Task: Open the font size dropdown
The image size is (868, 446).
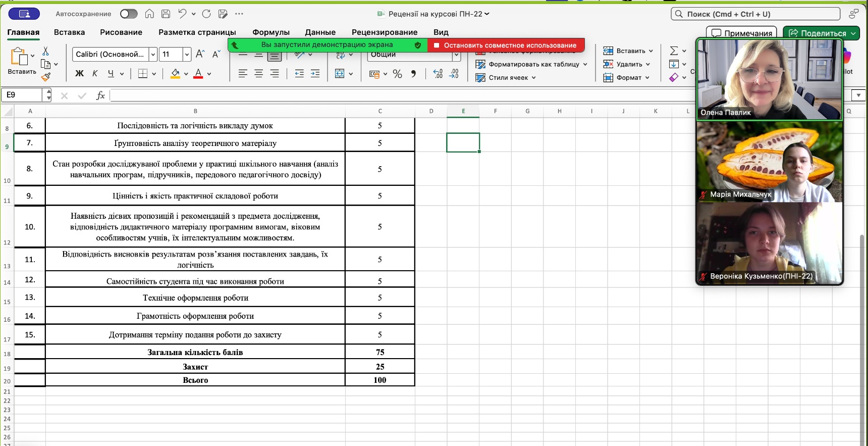Action: pos(187,54)
